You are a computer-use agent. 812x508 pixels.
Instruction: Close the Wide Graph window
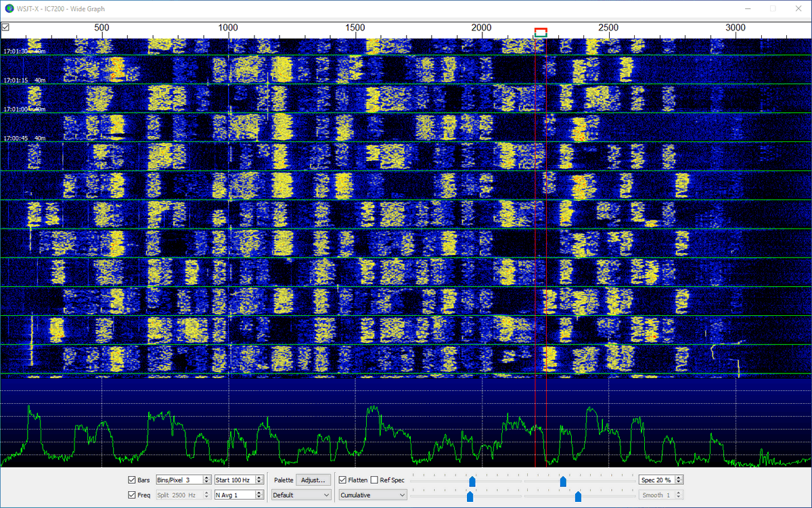(796, 9)
